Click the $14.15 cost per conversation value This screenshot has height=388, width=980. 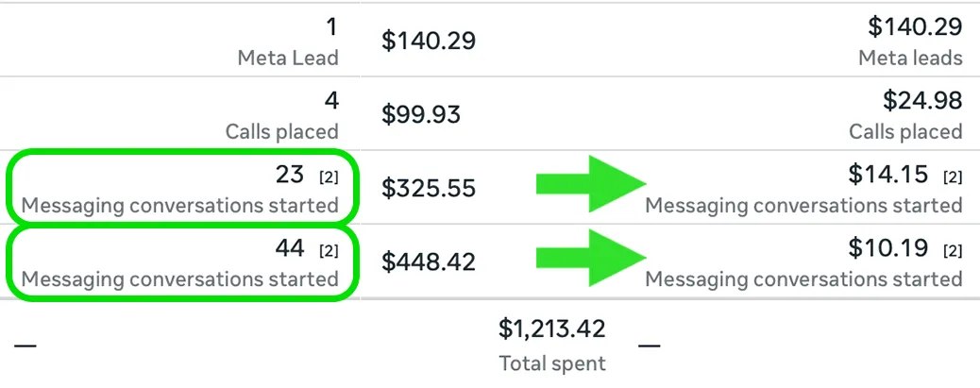(x=888, y=175)
